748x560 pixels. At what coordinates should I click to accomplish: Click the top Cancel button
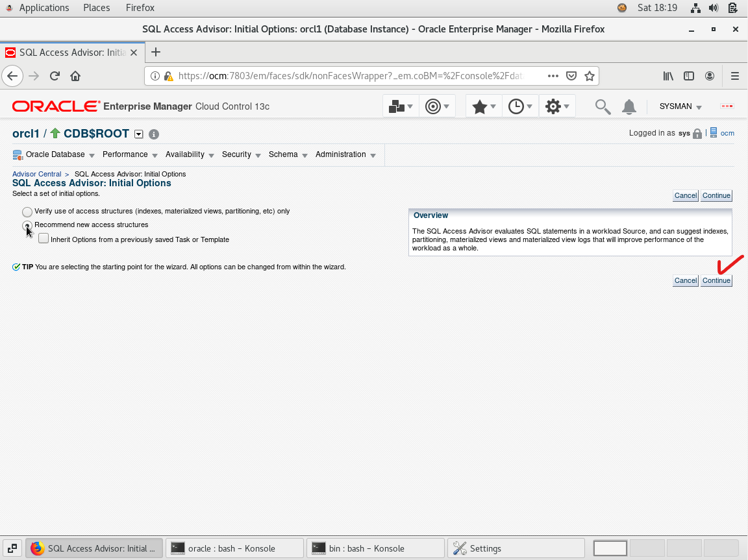(686, 195)
